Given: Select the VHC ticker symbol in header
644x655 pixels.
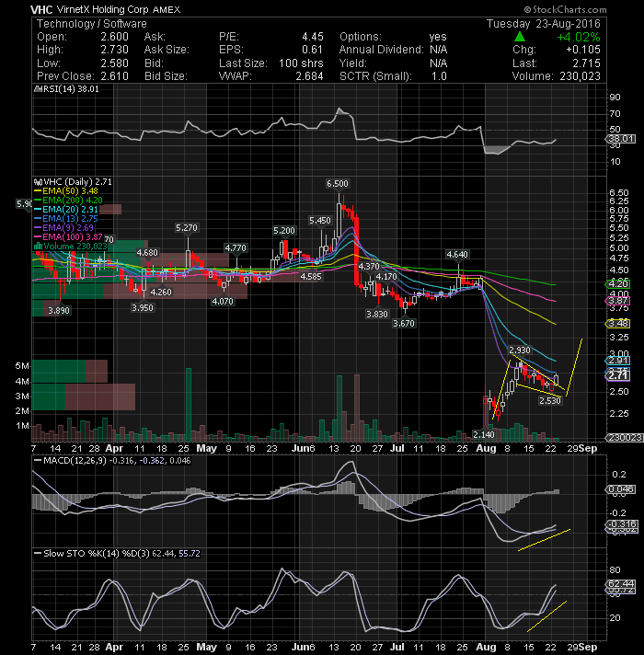Looking at the screenshot, I should pos(41,9).
